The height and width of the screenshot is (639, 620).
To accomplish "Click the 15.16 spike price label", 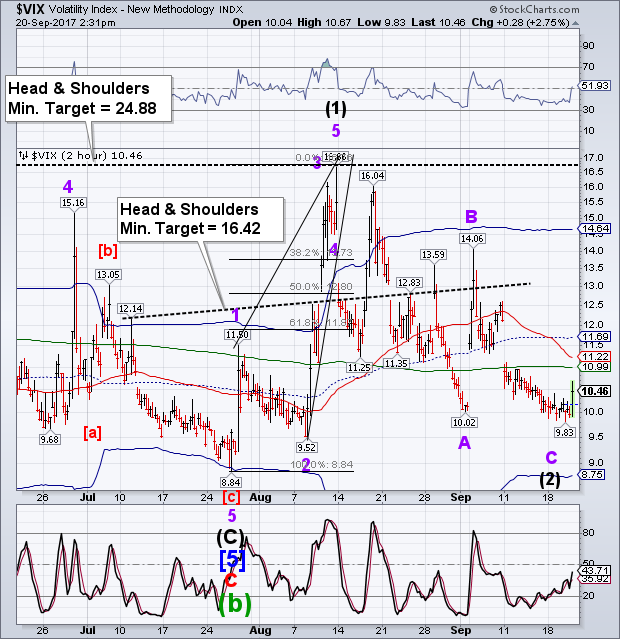I will (x=71, y=203).
